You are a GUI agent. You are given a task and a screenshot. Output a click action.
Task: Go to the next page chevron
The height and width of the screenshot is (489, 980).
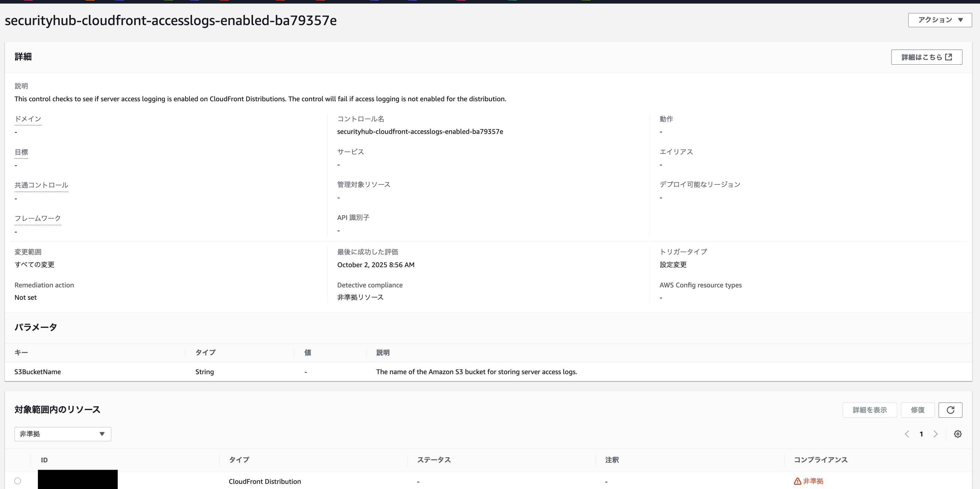tap(936, 434)
